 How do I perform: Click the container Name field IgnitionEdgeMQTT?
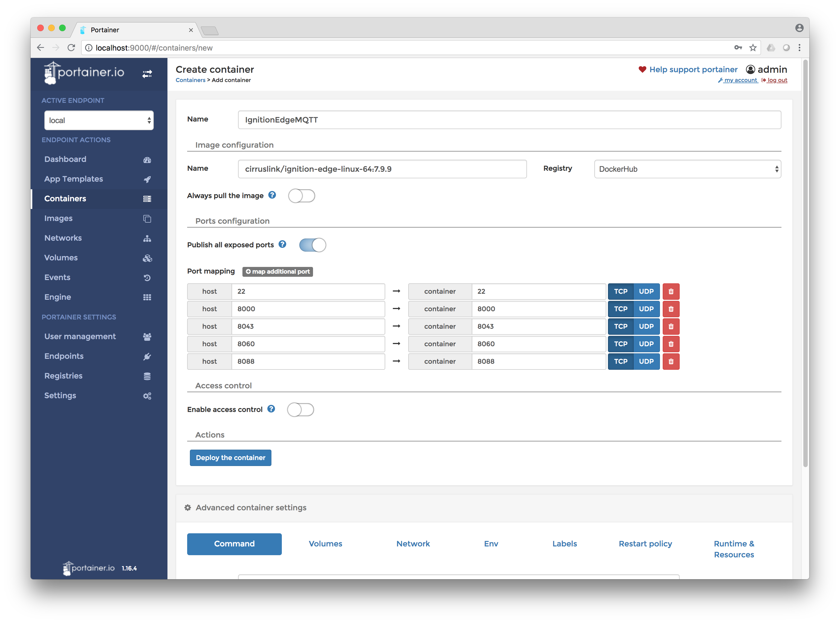509,120
